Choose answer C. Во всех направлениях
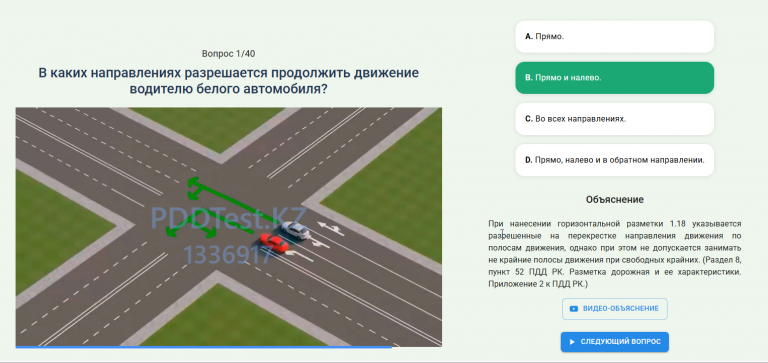This screenshot has width=768, height=363. (614, 119)
